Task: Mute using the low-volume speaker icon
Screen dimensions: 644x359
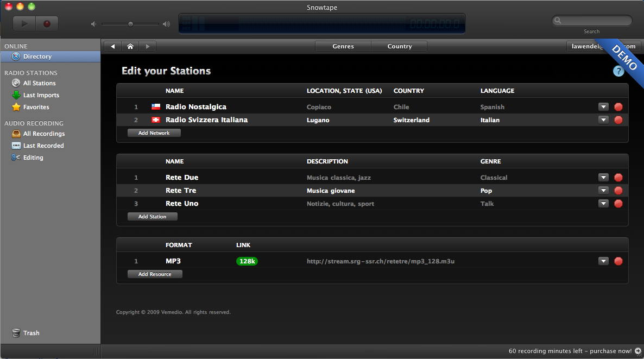Action: pos(93,24)
